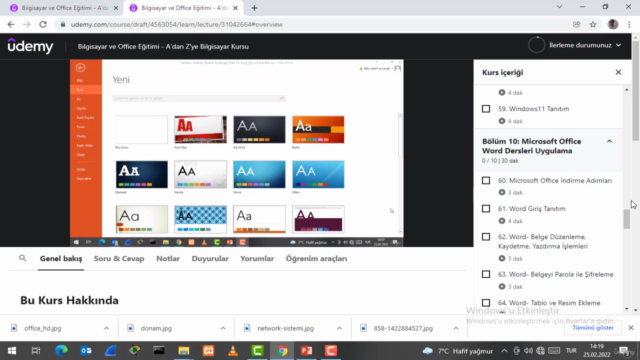Image resolution: width=640 pixels, height=360 pixels.
Task: Click Tümünü göster in downloads bar
Action: click(x=593, y=328)
